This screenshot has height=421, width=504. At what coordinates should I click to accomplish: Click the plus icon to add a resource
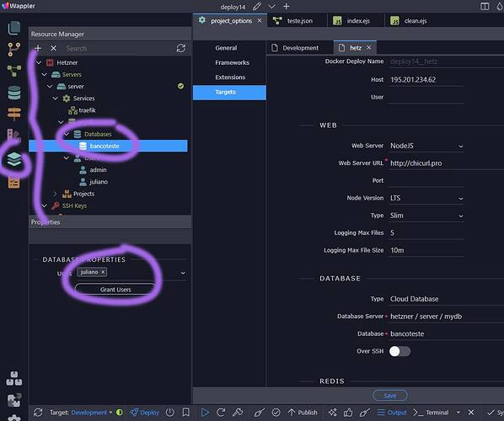[x=38, y=48]
